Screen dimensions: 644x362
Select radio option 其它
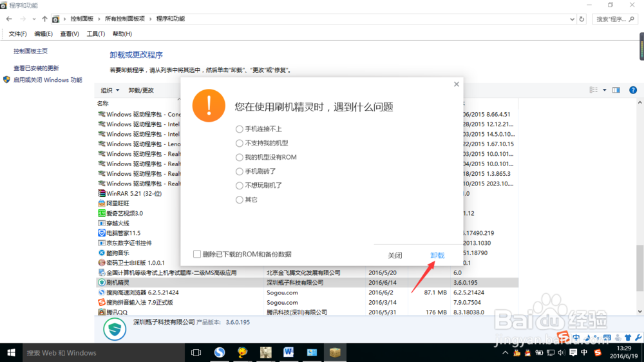[x=240, y=200]
